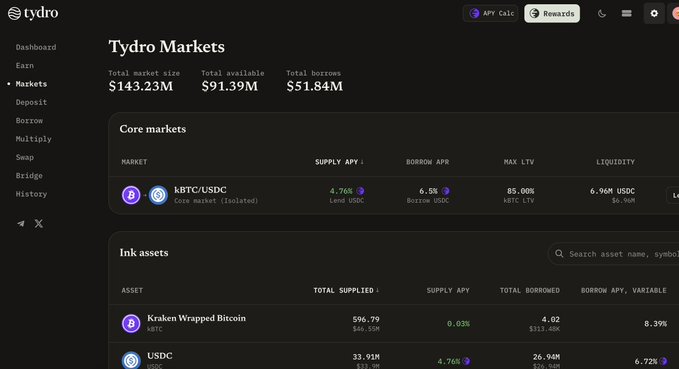
Task: Click Kraken Wrapped Bitcoin coin icon
Action: click(x=131, y=324)
